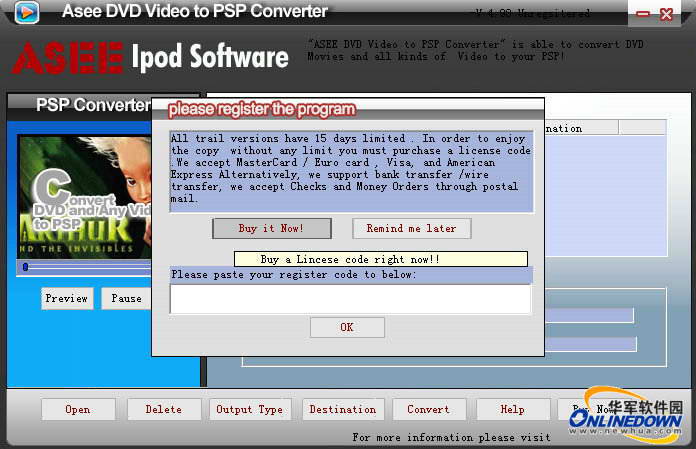The width and height of the screenshot is (696, 449).
Task: Click the Delete button
Action: [164, 409]
